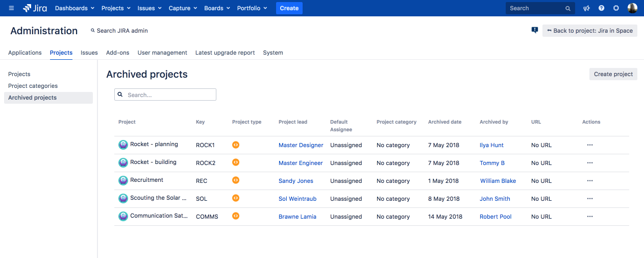This screenshot has height=258, width=644.
Task: Open the Portfolio dropdown menu
Action: [x=252, y=8]
